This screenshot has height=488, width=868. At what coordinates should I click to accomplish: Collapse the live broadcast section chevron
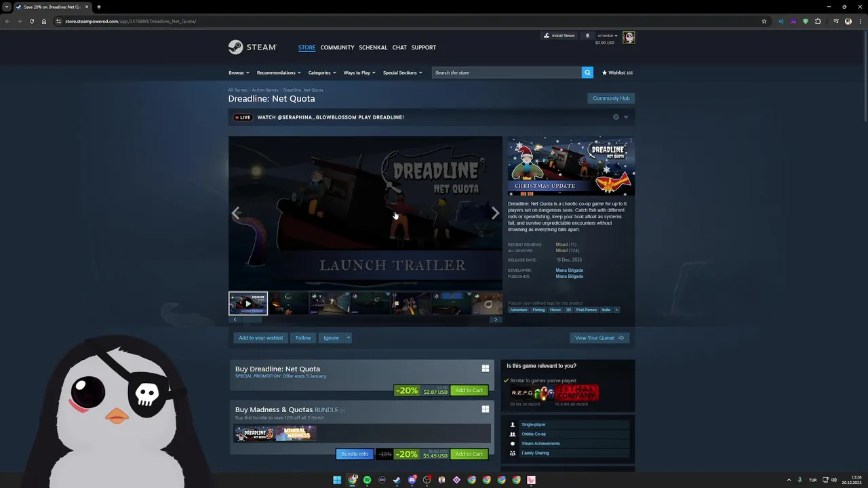tap(626, 117)
